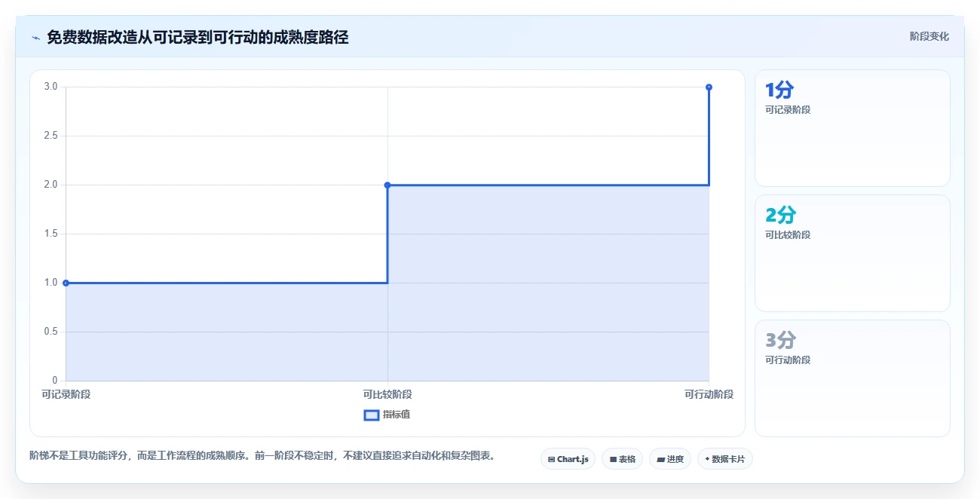Select the Chart.js tag

pyautogui.click(x=568, y=459)
